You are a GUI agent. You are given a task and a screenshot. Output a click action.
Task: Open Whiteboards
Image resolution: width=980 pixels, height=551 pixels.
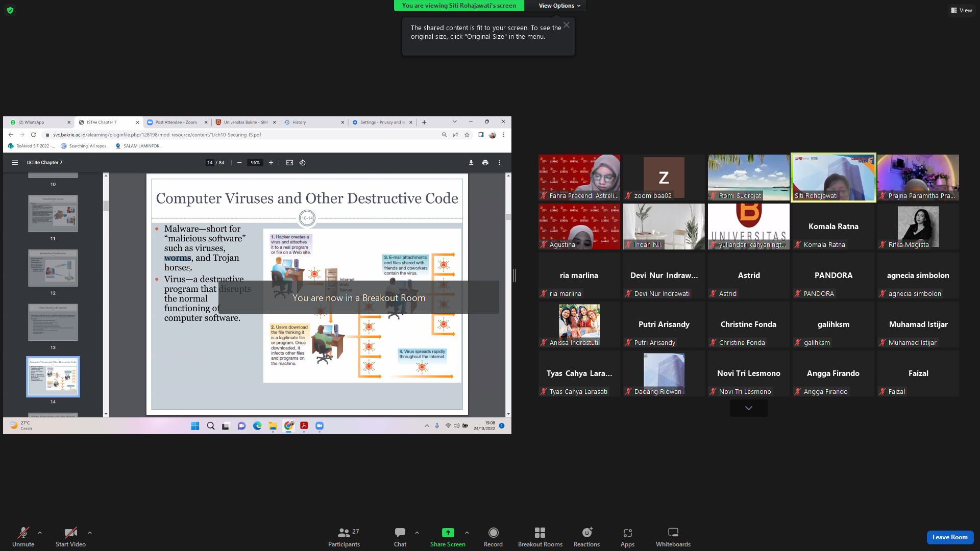pyautogui.click(x=673, y=537)
